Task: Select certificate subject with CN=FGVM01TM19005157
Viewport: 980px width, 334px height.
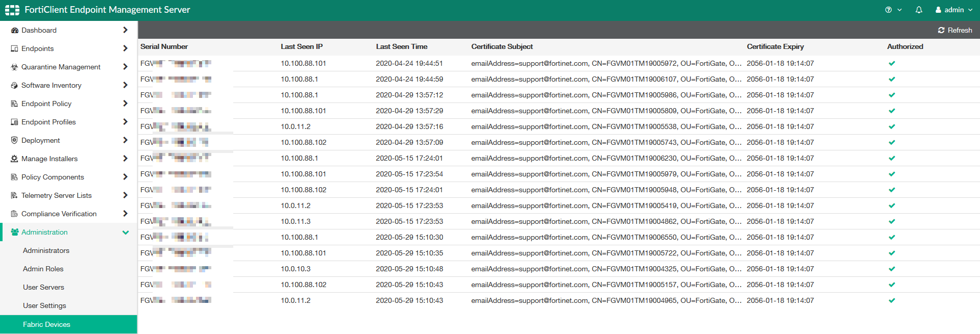Action: 606,285
